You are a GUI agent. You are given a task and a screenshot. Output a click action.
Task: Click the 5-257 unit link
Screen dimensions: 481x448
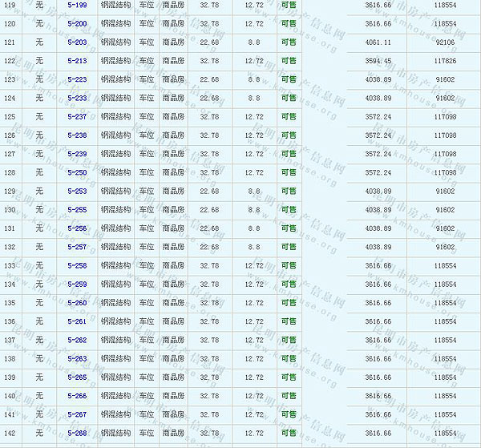tap(77, 247)
